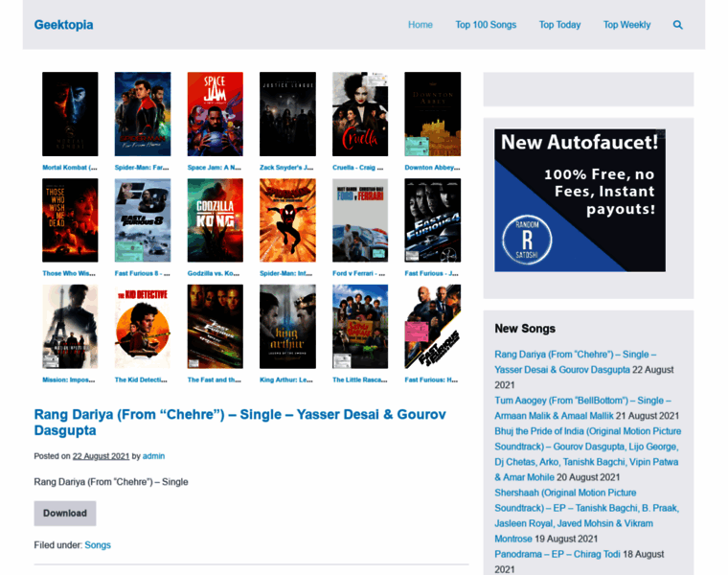Image resolution: width=728 pixels, height=575 pixels.
Task: Open the Fast & Furious 4 poster
Action: point(432,220)
